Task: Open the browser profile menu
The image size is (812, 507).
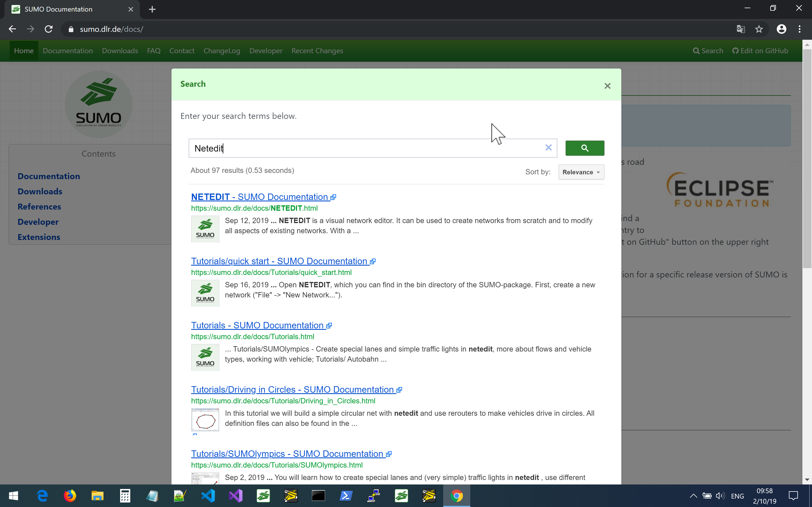Action: tap(781, 29)
